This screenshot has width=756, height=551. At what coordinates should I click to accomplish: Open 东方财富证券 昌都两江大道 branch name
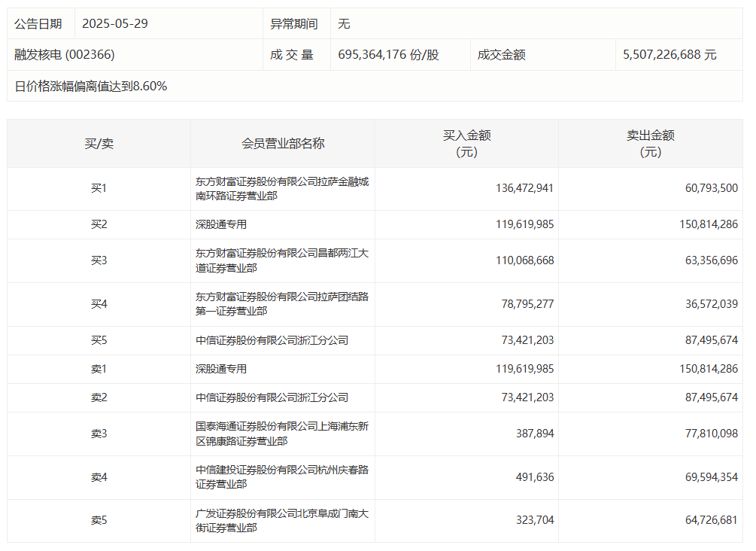[x=282, y=260]
